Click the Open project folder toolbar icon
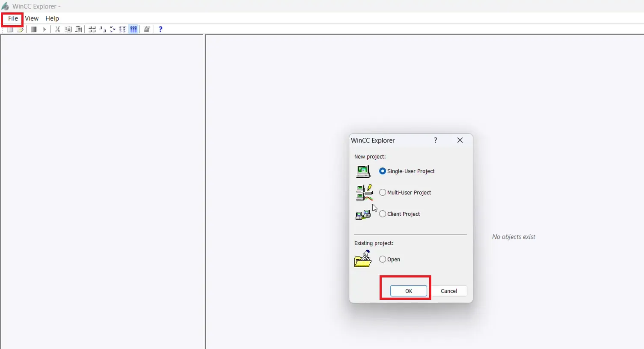Screen dimensions: 644x349 tap(20, 29)
